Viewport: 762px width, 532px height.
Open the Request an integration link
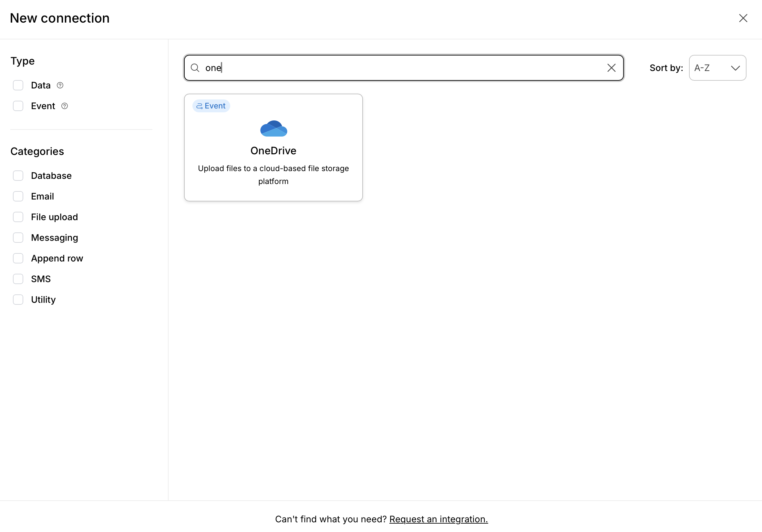[x=438, y=519]
